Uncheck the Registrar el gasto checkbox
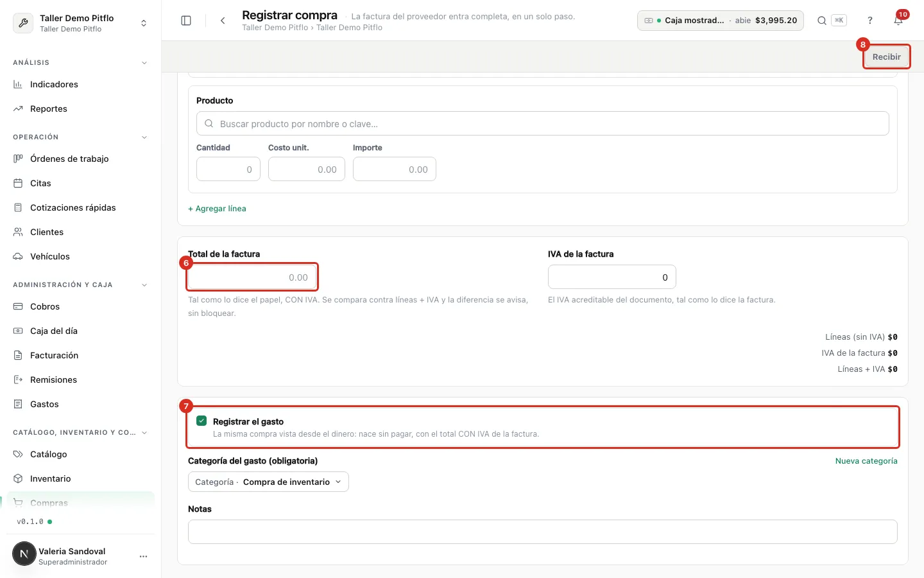Screen dimensions: 924x578 coord(201,421)
